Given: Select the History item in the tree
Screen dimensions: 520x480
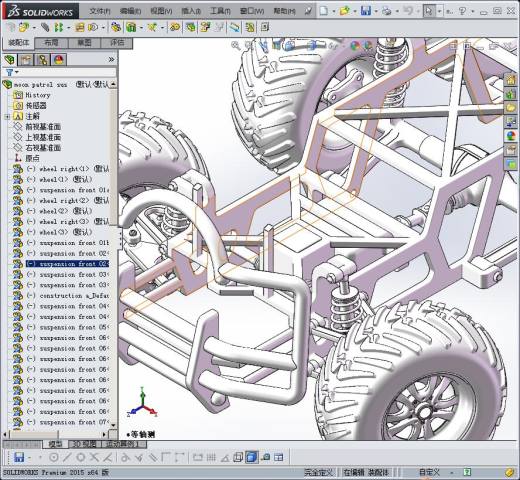Looking at the screenshot, I should point(38,95).
